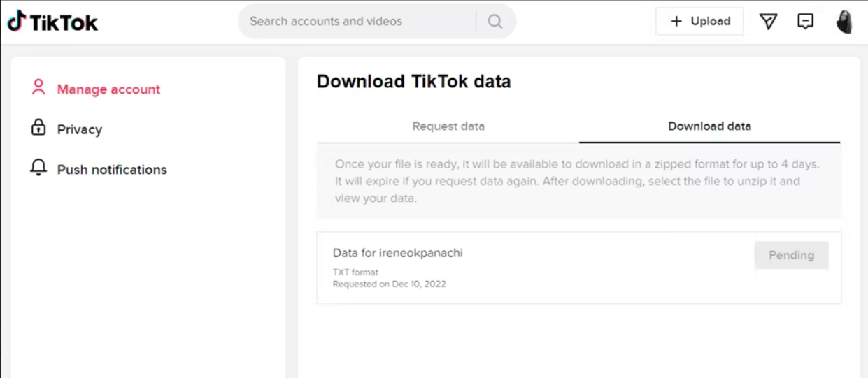Select the Download data tab
This screenshot has height=378, width=868.
coord(709,126)
